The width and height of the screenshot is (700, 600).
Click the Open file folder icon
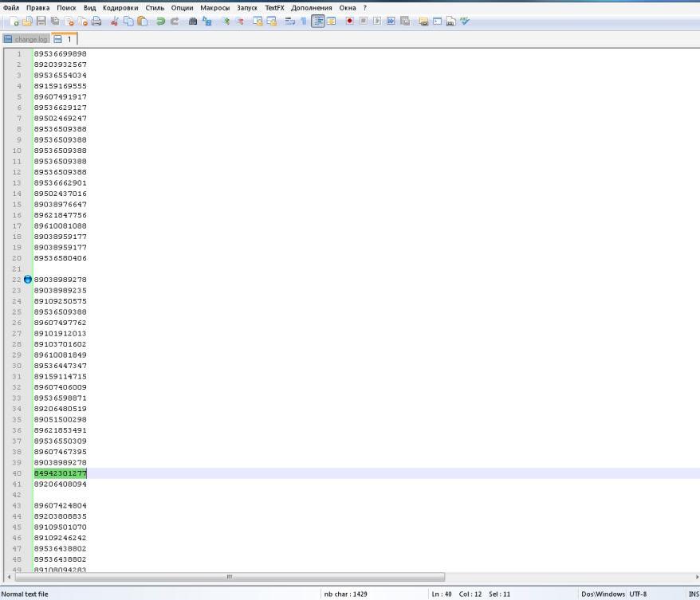click(x=28, y=21)
